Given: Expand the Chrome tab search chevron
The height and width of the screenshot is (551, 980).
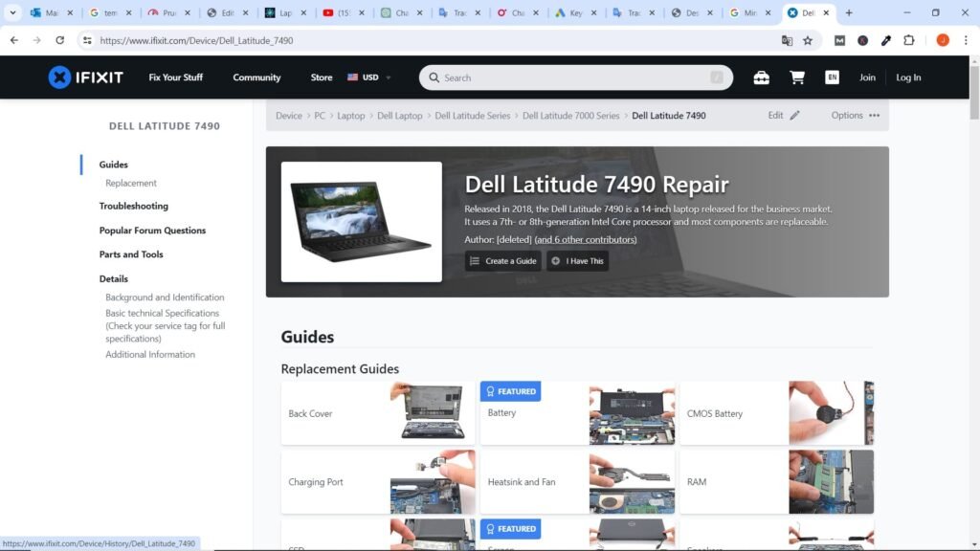Looking at the screenshot, I should [x=13, y=13].
